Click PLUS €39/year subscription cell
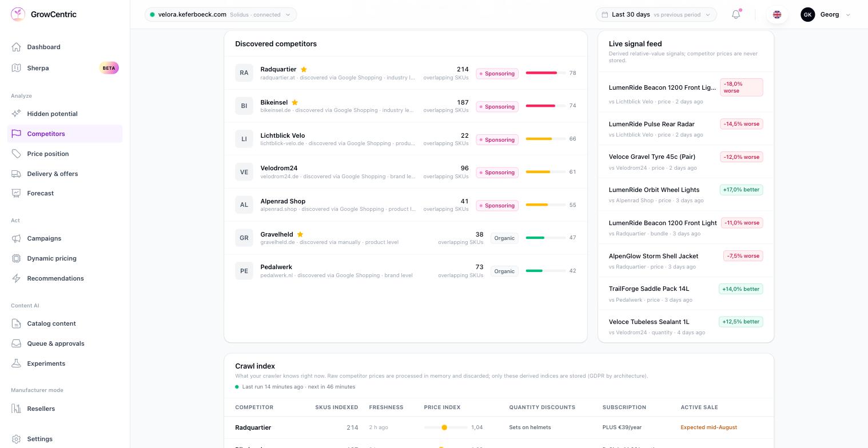Screen dimensions: 868x448 (x=622, y=427)
